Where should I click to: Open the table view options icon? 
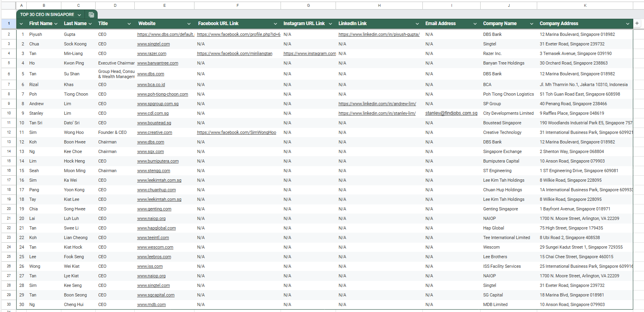coord(91,15)
